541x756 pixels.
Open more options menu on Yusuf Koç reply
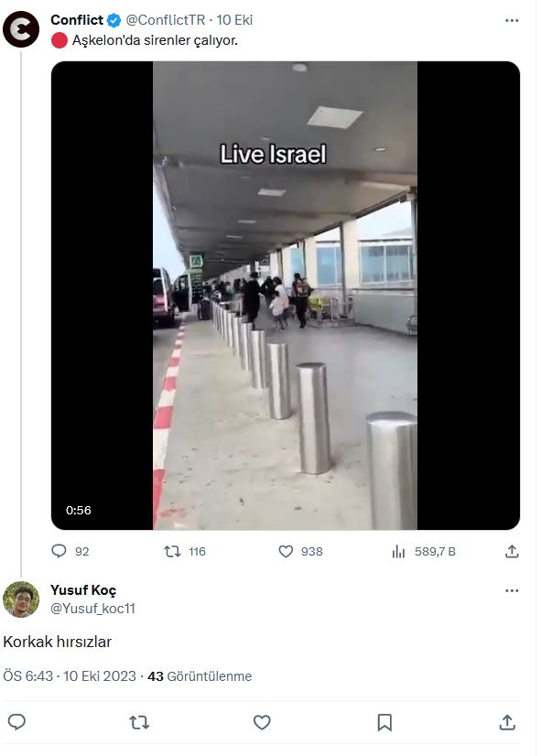512,590
